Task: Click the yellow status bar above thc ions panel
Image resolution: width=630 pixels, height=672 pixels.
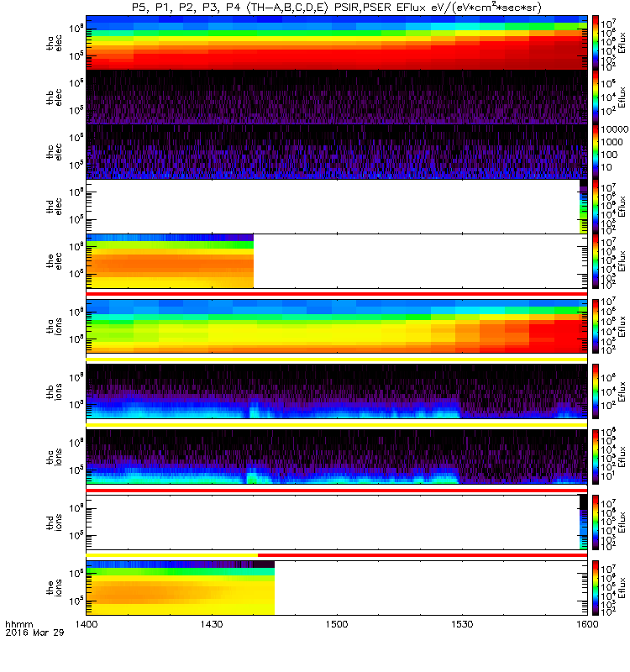Action: [337, 425]
